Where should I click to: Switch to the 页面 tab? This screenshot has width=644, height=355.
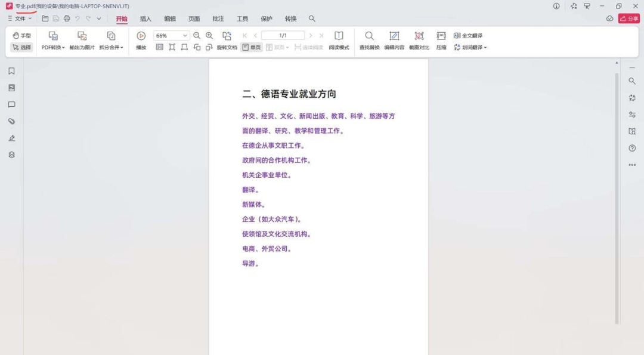[194, 19]
